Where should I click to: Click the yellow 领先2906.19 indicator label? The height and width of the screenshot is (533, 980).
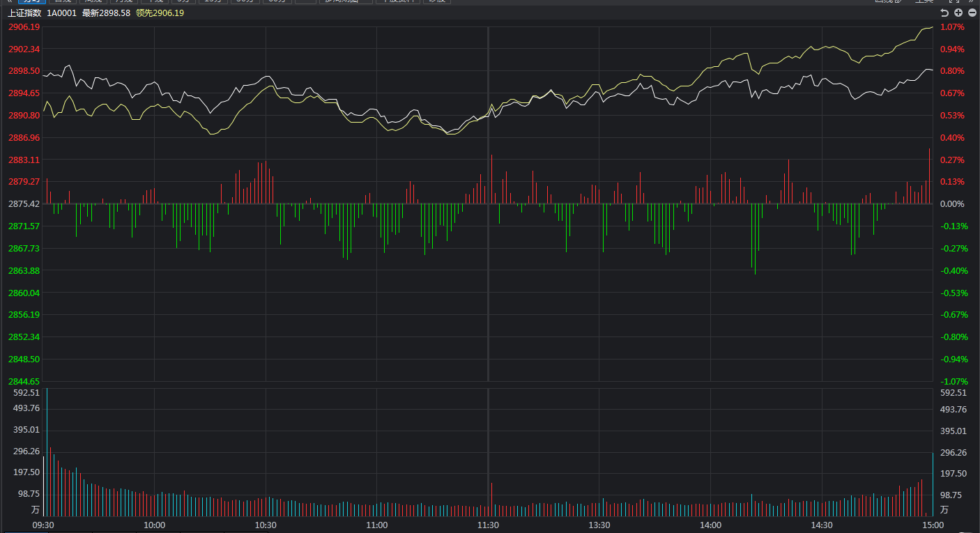(160, 13)
